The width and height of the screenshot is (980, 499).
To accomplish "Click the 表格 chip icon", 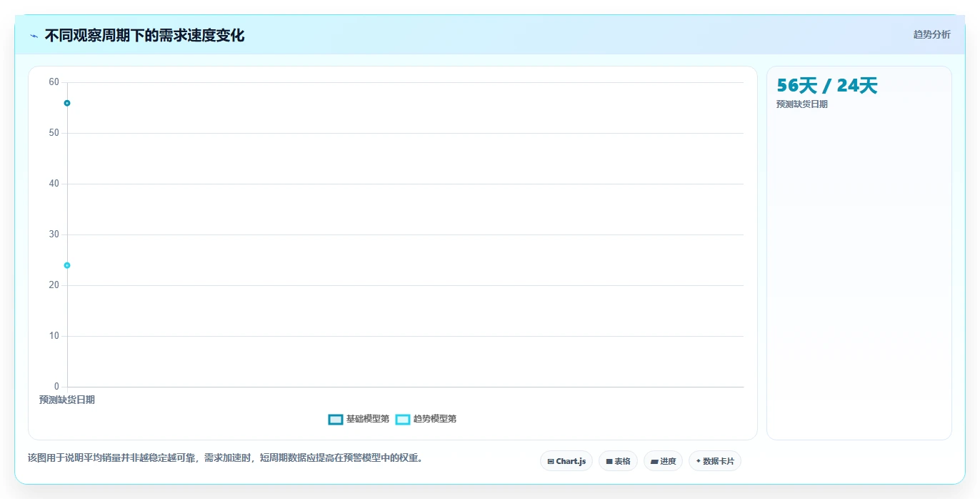I will (x=609, y=462).
